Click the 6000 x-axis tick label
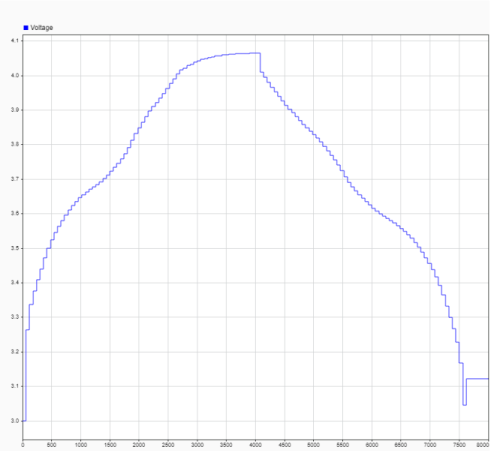 coord(372,445)
